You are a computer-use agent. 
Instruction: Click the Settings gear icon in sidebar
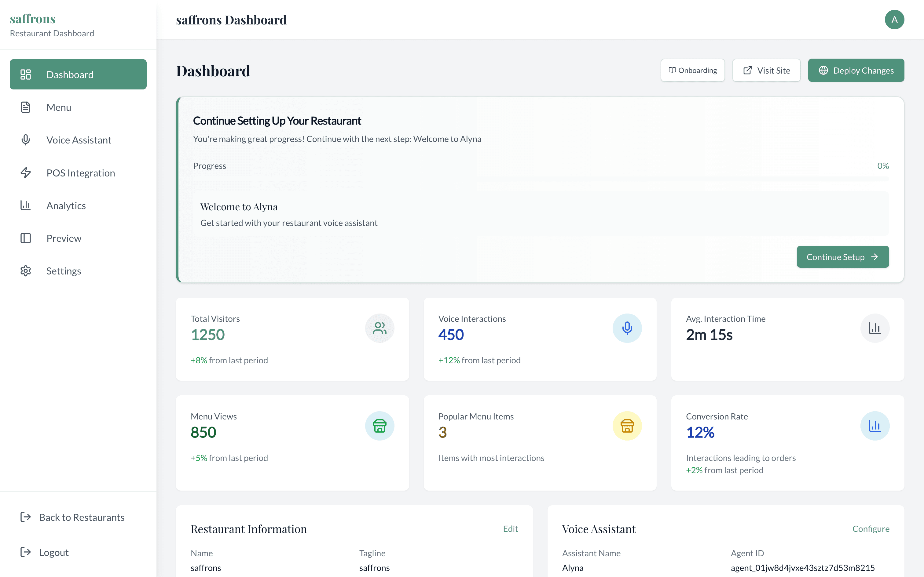pyautogui.click(x=26, y=271)
